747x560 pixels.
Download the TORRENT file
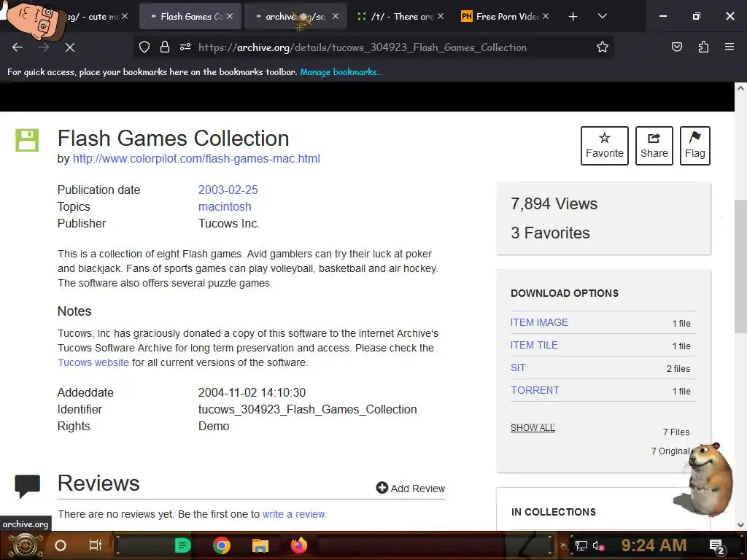click(535, 390)
